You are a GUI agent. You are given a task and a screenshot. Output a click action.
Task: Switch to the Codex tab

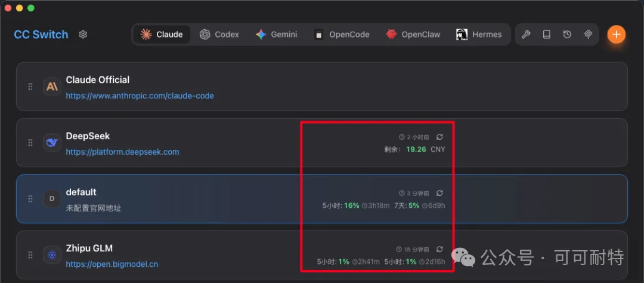pos(219,35)
